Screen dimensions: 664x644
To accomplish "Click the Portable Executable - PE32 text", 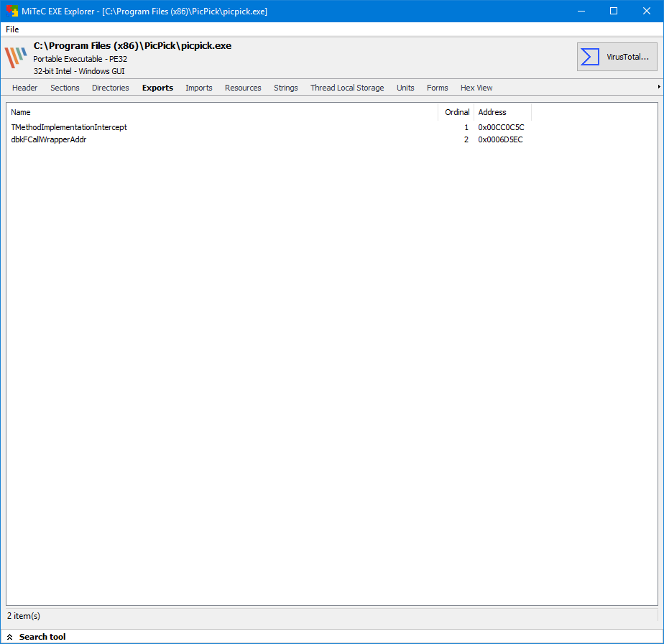I will point(80,59).
